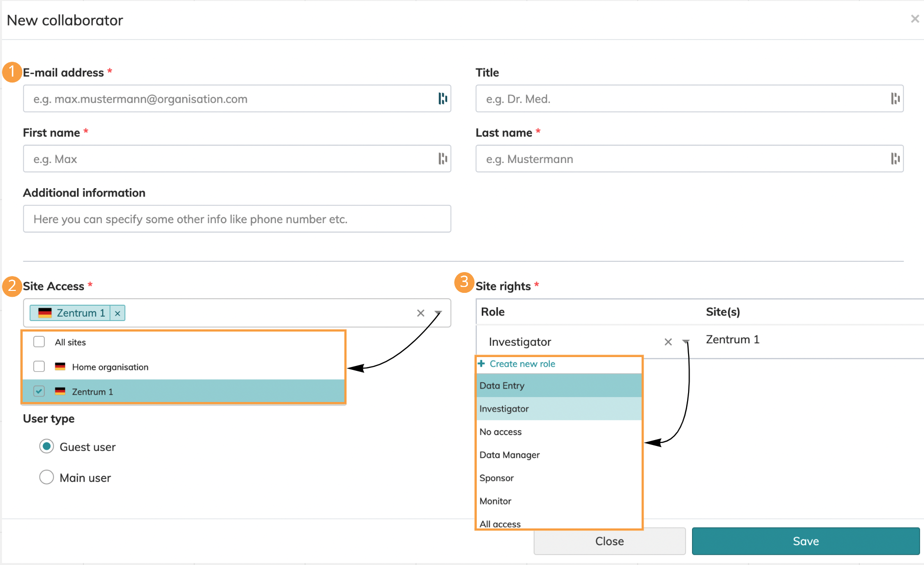This screenshot has height=565, width=924.
Task: Check the All sites checkbox
Action: [39, 342]
